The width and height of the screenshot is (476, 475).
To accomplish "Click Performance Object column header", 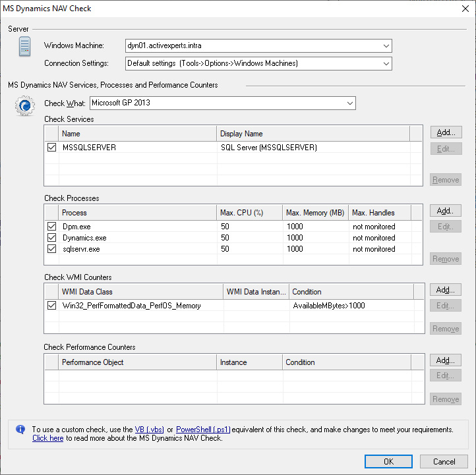I will click(138, 362).
